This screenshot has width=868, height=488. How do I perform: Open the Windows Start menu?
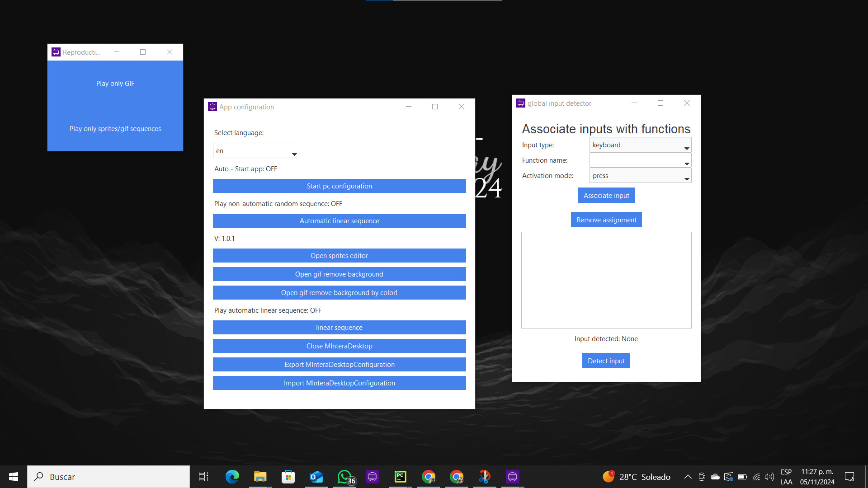(x=13, y=476)
